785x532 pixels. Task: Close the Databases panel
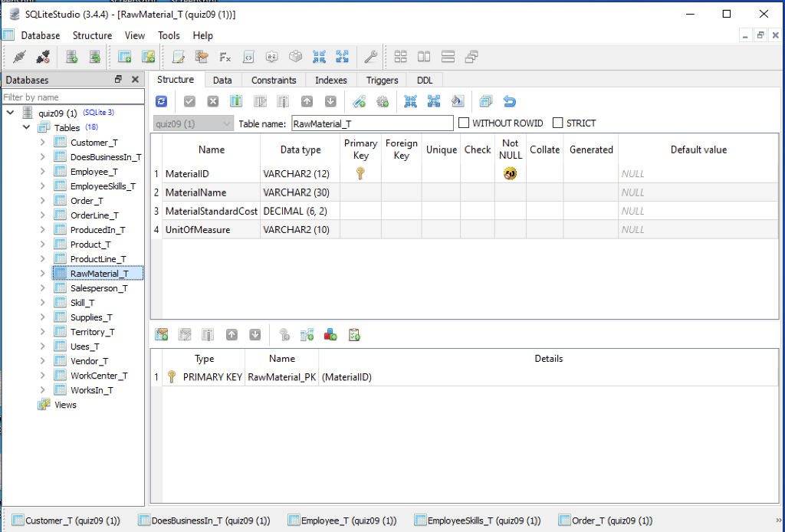coord(135,79)
